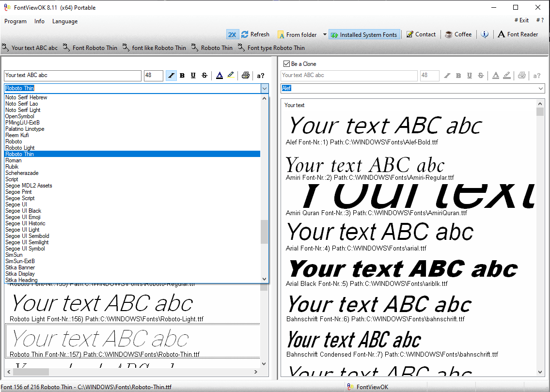The width and height of the screenshot is (550, 392).
Task: Search web for 'Your text ABC abc'
Action: click(30, 47)
